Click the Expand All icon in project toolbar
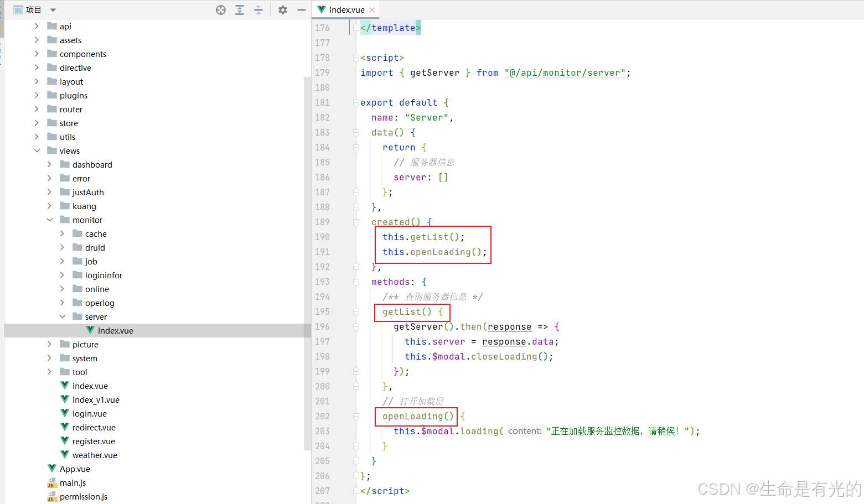864x504 pixels. (240, 10)
